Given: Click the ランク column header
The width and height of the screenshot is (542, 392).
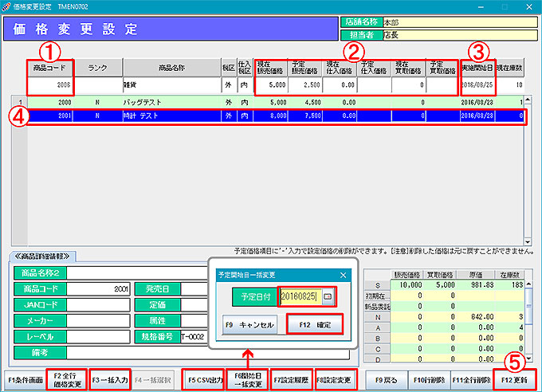Looking at the screenshot, I should click(98, 68).
